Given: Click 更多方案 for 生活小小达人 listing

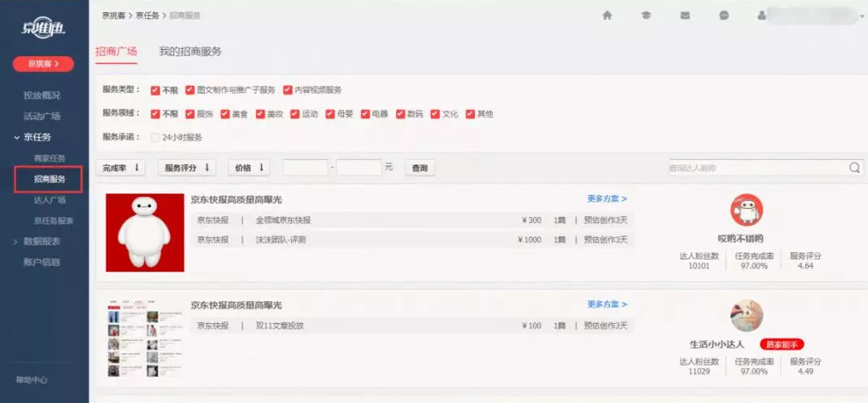Looking at the screenshot, I should (606, 304).
